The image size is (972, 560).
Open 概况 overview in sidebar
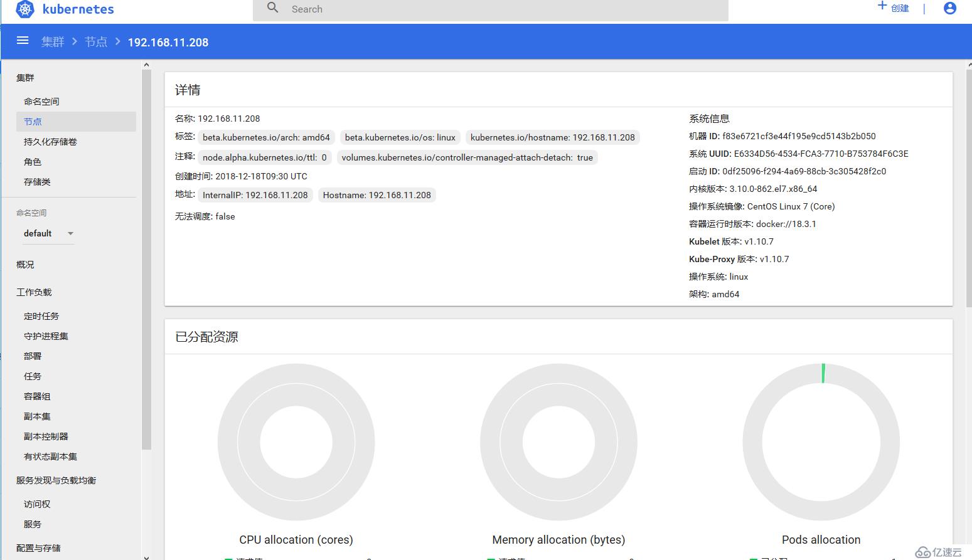coord(25,265)
